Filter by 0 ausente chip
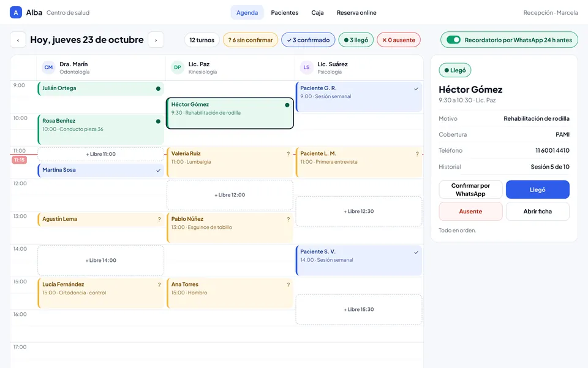The width and height of the screenshot is (588, 368). coord(399,40)
